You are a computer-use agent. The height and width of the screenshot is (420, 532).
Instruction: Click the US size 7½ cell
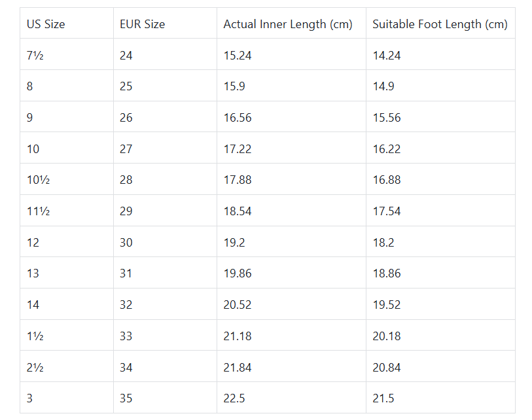35,56
